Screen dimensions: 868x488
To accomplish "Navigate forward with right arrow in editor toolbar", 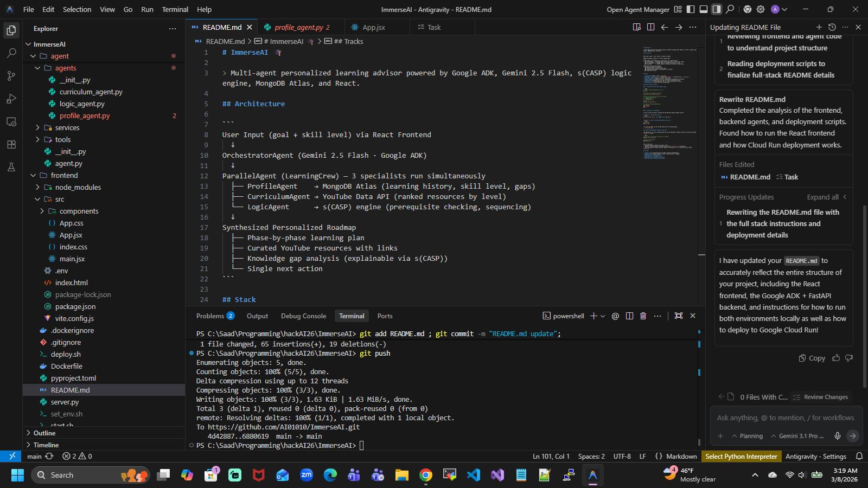I will [x=679, y=27].
